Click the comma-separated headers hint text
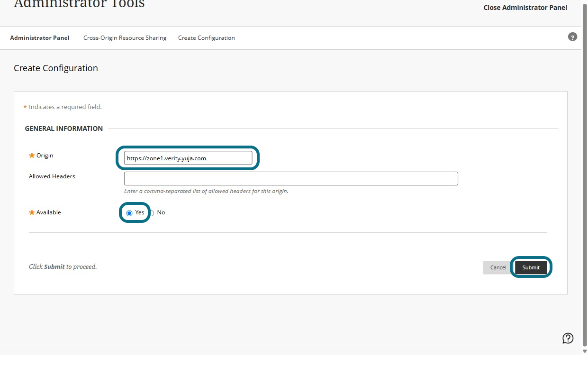 (x=206, y=191)
